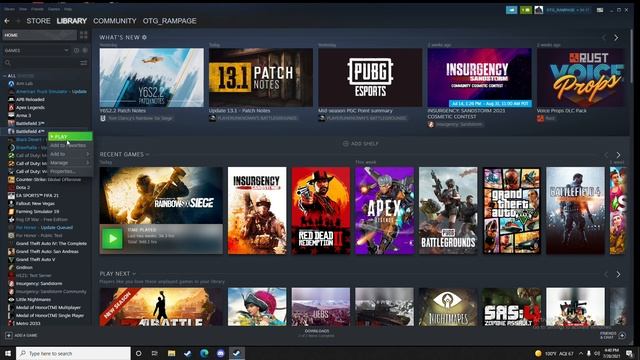This screenshot has width=640, height=360.
Task: Open Friends & Chat icon
Action: (622, 336)
